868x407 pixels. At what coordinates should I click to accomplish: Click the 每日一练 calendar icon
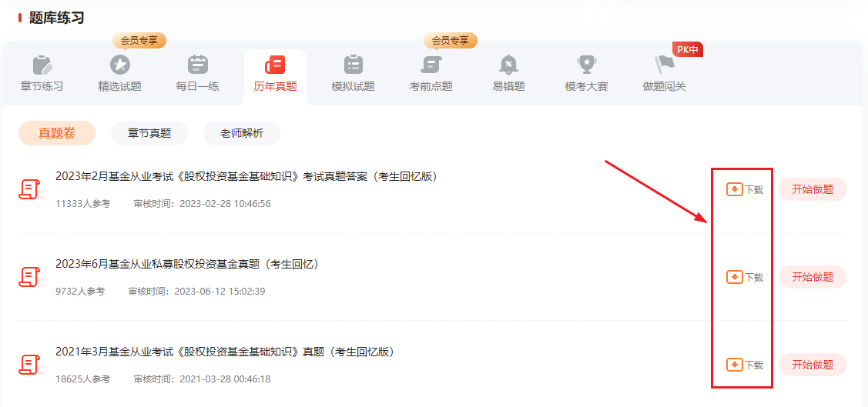click(198, 65)
